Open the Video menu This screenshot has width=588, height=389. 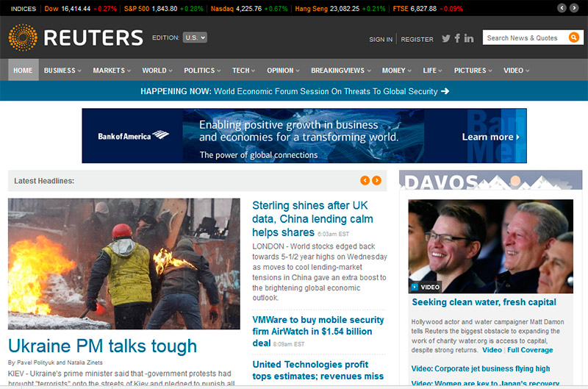click(517, 70)
